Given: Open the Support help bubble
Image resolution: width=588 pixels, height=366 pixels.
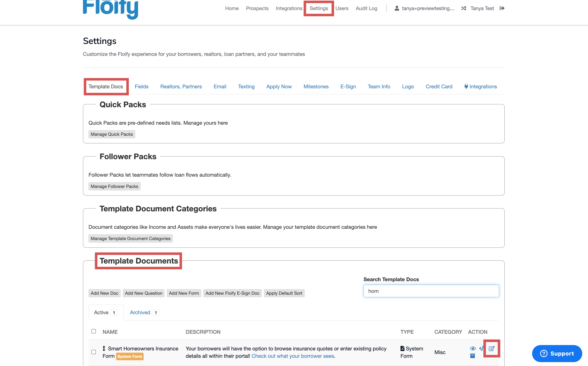Looking at the screenshot, I should (x=557, y=353).
